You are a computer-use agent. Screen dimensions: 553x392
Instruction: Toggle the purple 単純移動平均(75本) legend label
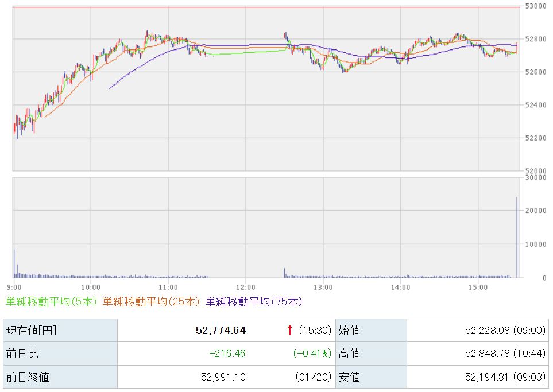click(253, 301)
